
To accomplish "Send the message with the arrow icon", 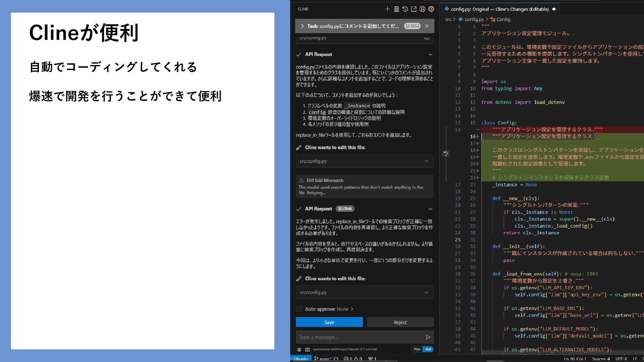I will (428, 337).
